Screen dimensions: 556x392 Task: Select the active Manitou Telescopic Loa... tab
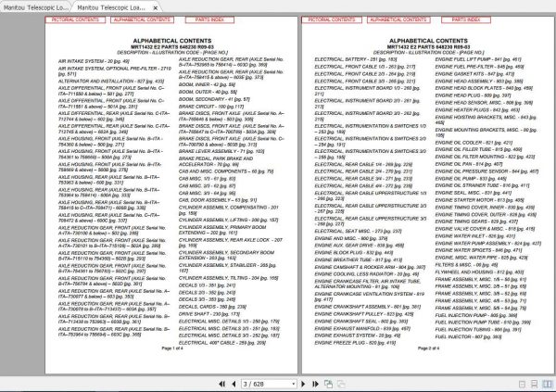click(111, 7)
